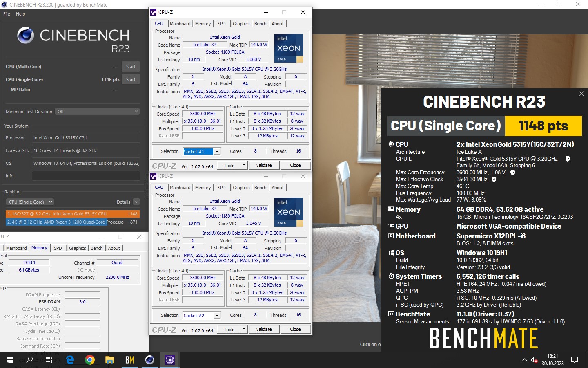Click Close button in top CPU-Z window

pyautogui.click(x=295, y=165)
